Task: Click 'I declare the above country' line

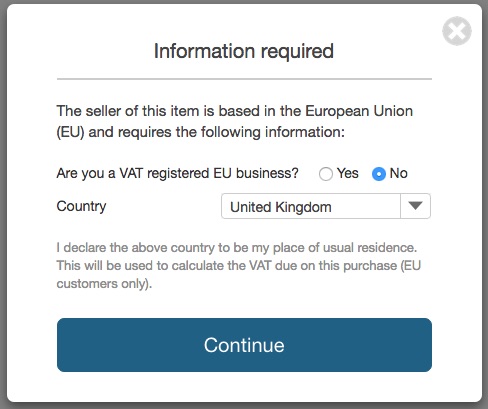Action: click(237, 248)
